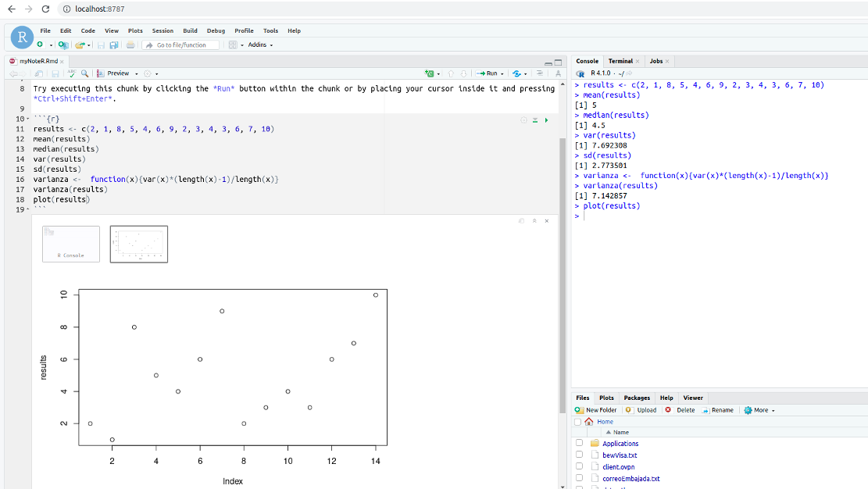Run the current chunk with green arrow

pyautogui.click(x=546, y=120)
